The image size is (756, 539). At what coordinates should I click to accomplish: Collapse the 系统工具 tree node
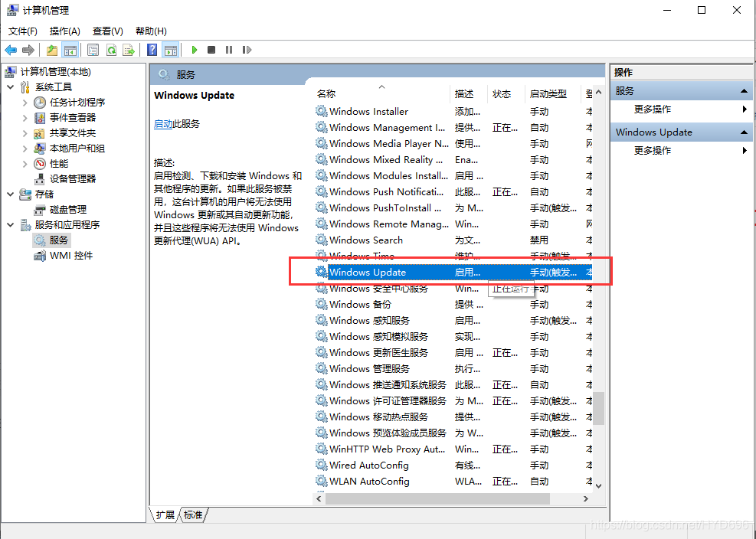coord(11,87)
